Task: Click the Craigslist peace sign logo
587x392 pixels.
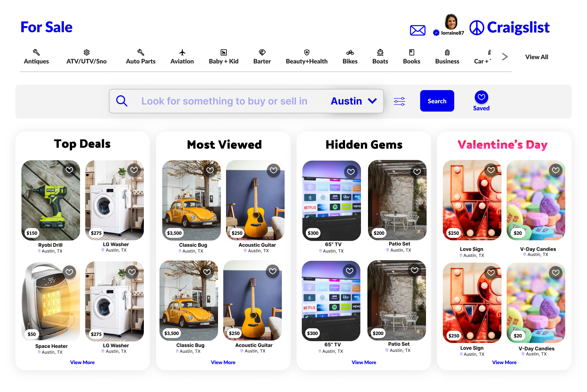Action: point(477,28)
